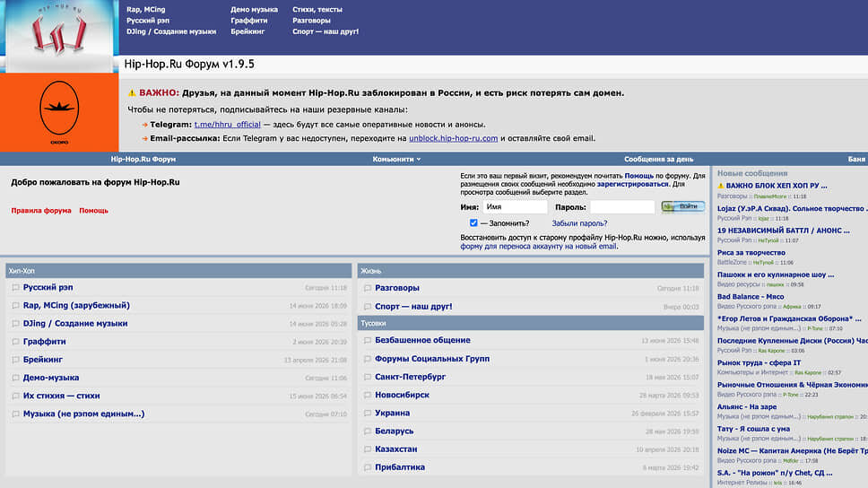The image size is (868, 488).
Task: Open the Санкт-Петербург forum link
Action: [x=410, y=377]
